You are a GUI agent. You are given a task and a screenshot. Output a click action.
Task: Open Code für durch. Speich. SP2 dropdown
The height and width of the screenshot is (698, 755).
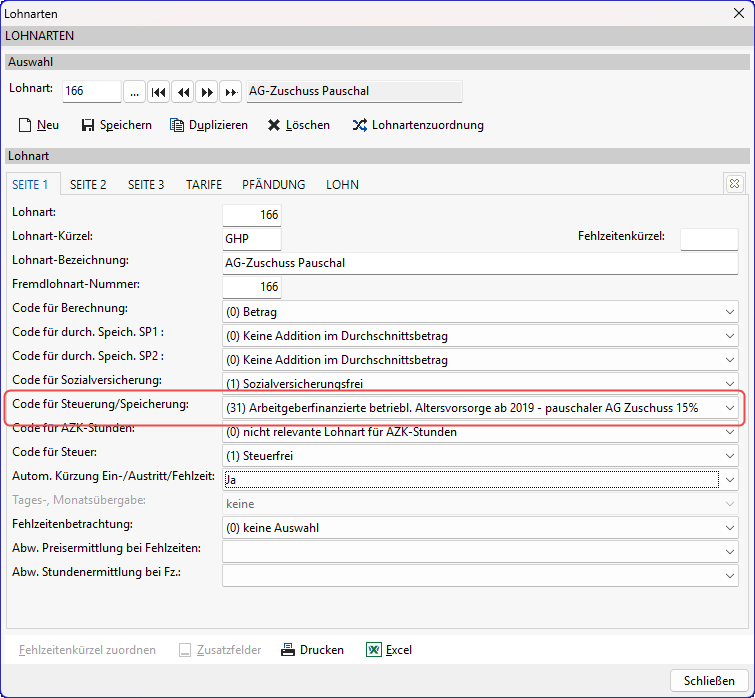[x=480, y=360]
